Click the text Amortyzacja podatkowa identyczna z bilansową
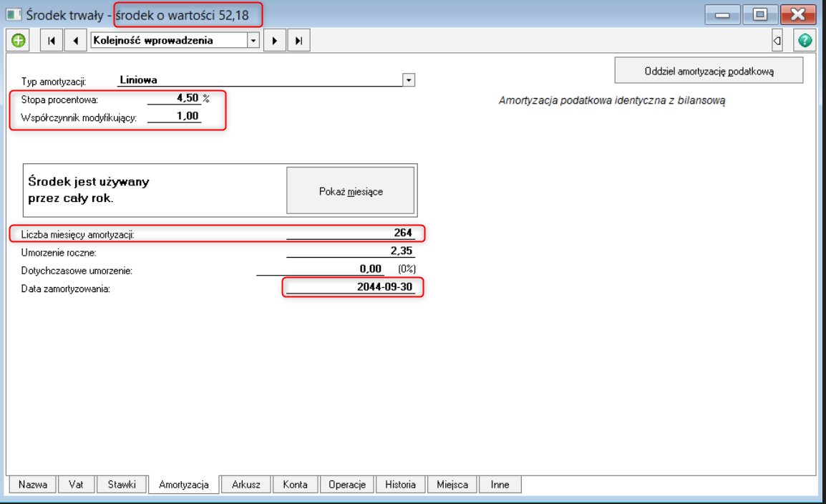 pos(611,101)
